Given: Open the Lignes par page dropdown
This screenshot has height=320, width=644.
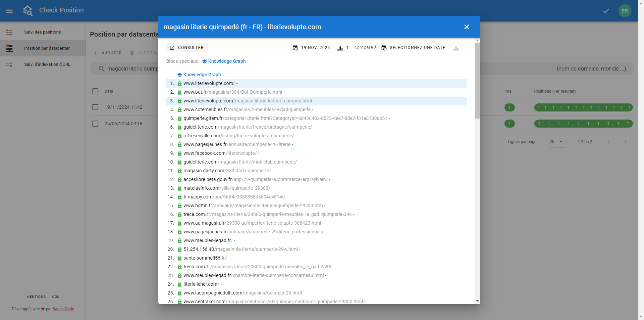Looking at the screenshot, I should coord(557,142).
